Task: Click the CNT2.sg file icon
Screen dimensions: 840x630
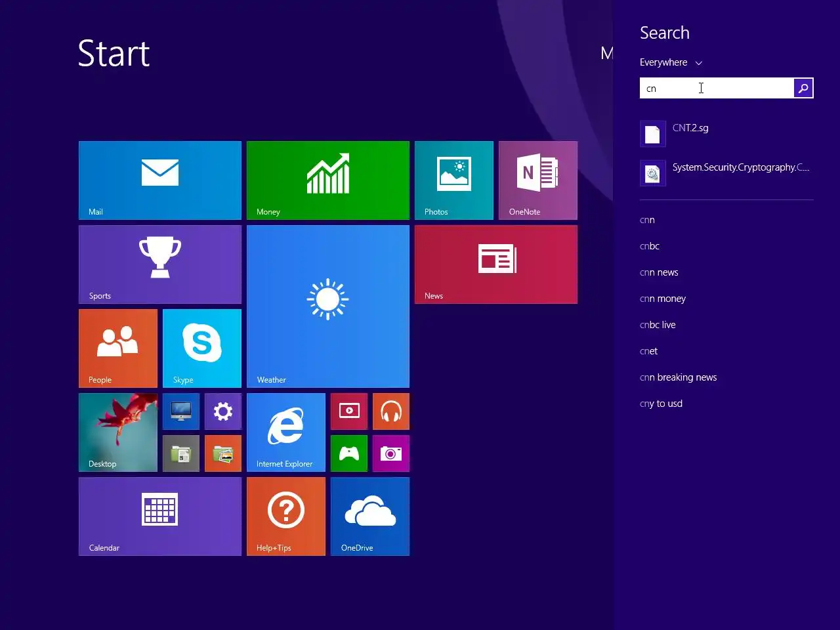Action: [653, 134]
